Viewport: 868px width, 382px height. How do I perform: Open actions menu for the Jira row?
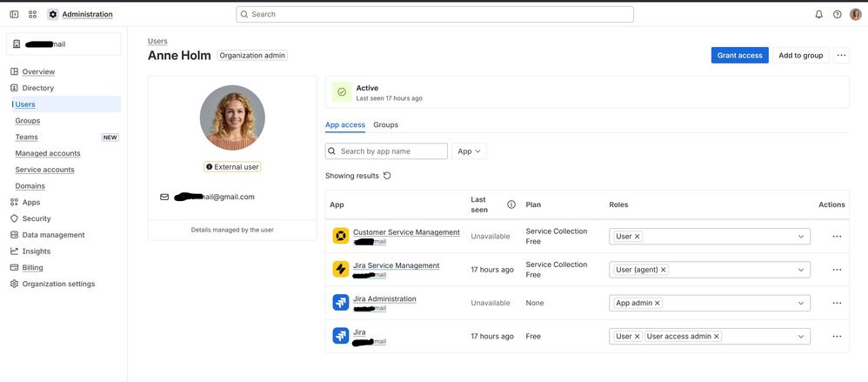[837, 336]
